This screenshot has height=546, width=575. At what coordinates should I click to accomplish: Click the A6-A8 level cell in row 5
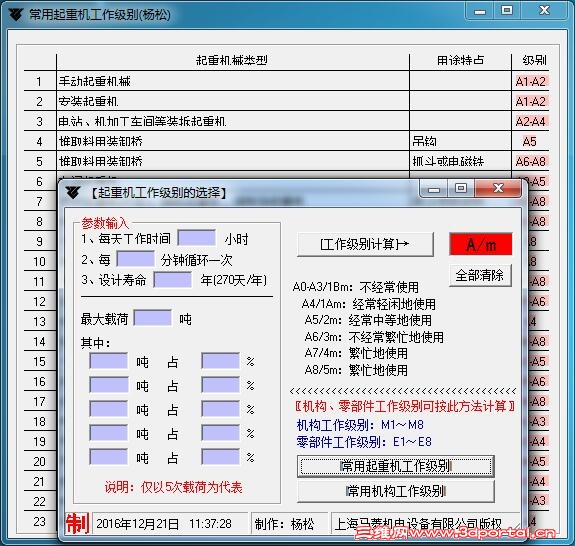(531, 161)
